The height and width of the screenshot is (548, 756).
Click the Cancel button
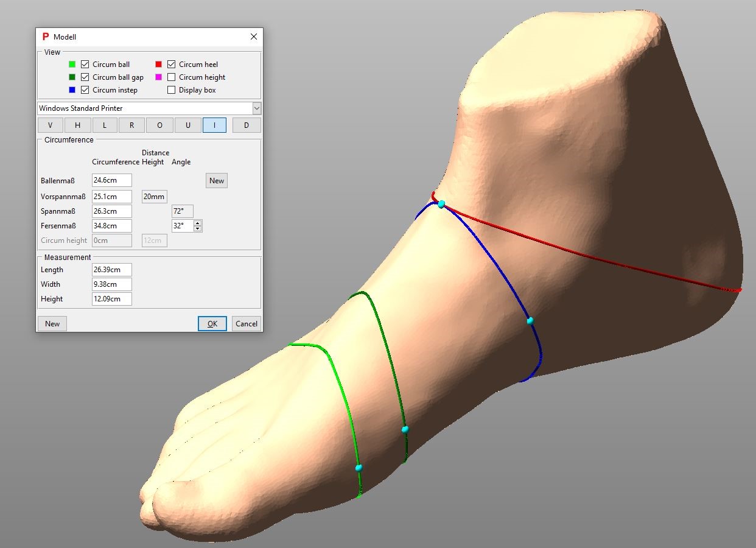247,323
